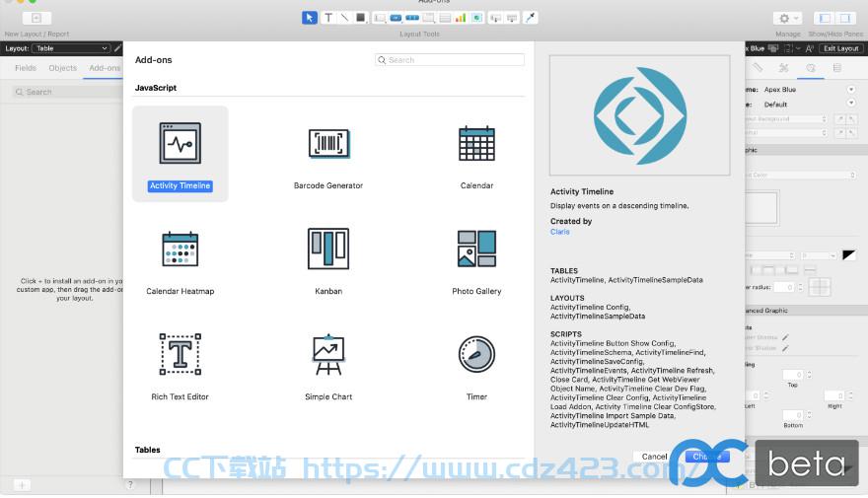
Task: Open the Styles inspector tab
Action: click(x=783, y=67)
